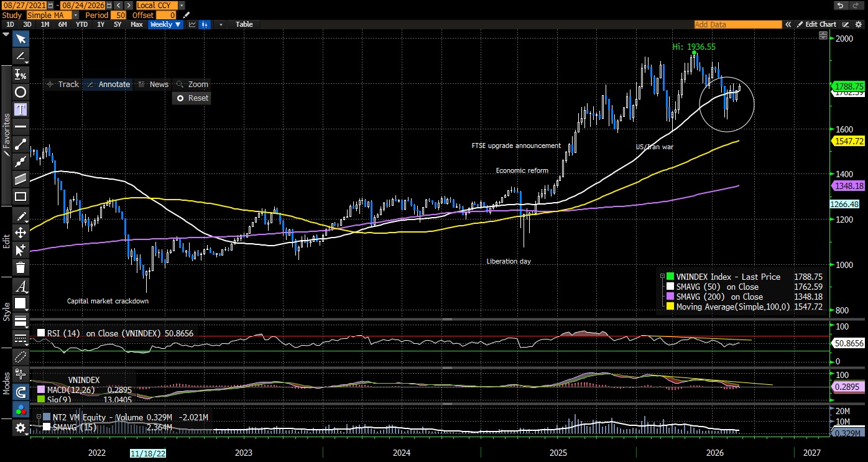Screen dimensions: 868x462
Task: Open the line thickness style picker
Action: (x=21, y=321)
